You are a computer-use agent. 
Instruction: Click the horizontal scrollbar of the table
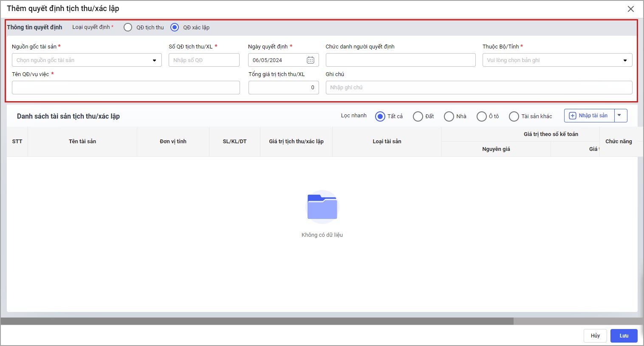(x=257, y=321)
